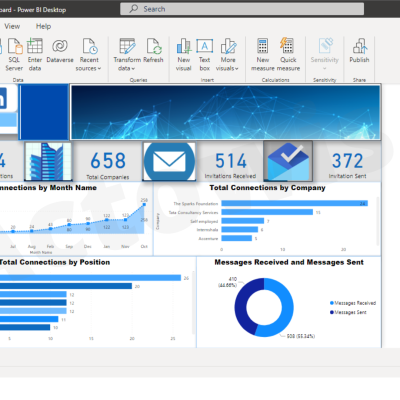Click Messages Received and Messages Sent title
This screenshot has width=400, height=400.
click(x=289, y=262)
